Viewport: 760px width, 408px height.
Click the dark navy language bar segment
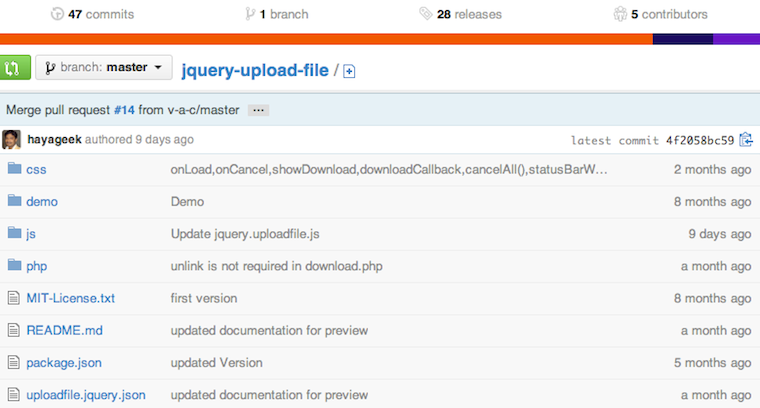pyautogui.click(x=683, y=39)
